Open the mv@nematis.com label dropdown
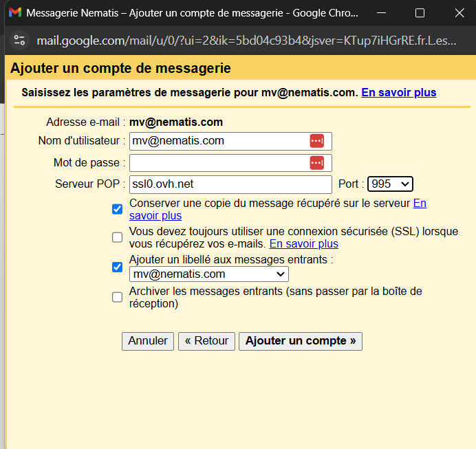 point(208,274)
